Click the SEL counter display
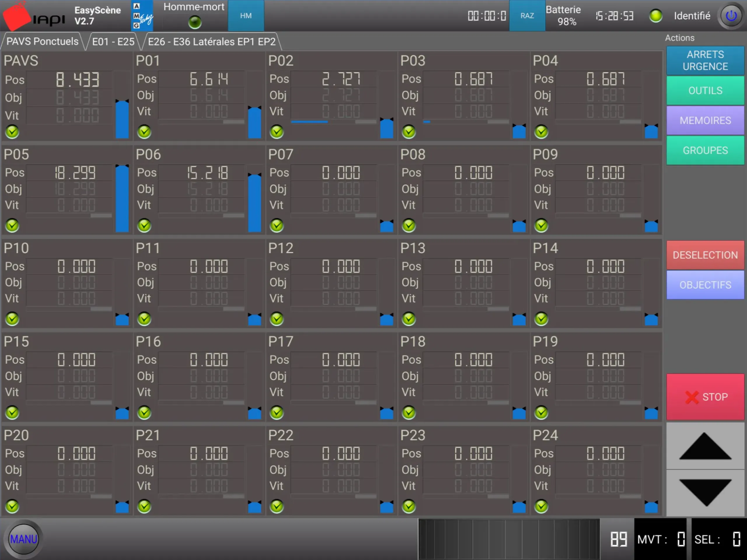 719,539
